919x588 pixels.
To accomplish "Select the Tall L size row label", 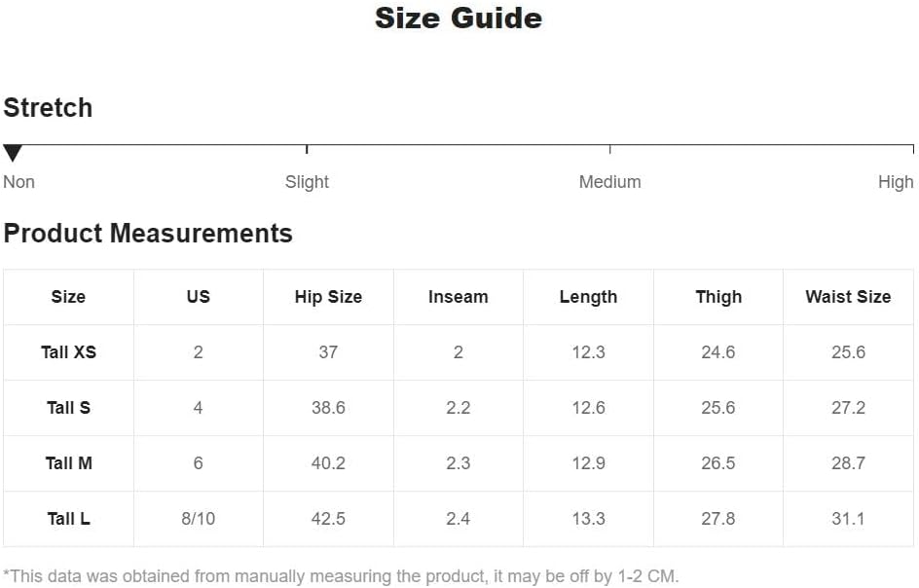I will [68, 519].
